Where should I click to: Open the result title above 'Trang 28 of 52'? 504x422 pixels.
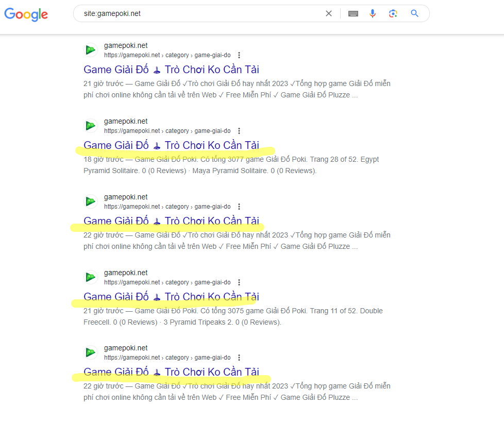171,145
